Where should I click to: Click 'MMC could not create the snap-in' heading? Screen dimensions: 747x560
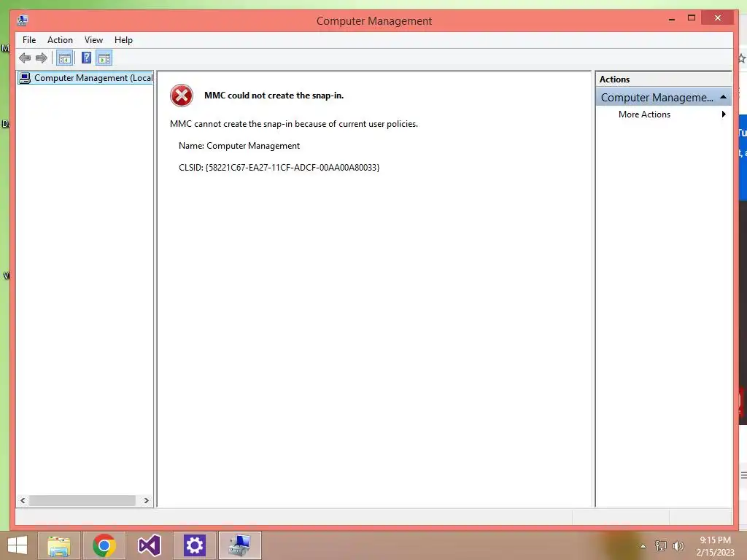[274, 96]
